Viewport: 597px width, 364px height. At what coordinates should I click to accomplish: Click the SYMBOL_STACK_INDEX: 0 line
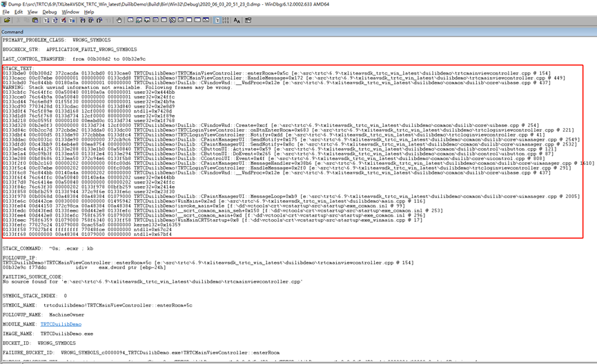point(35,296)
